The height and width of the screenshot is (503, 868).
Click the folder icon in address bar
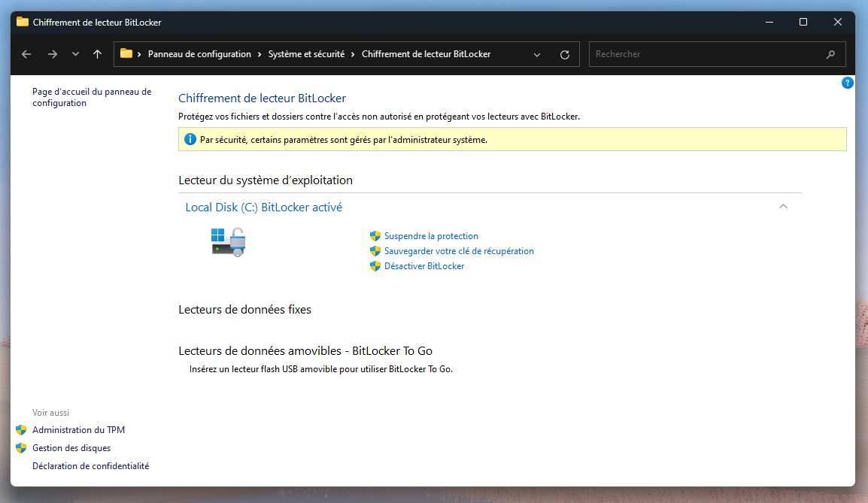pos(126,54)
